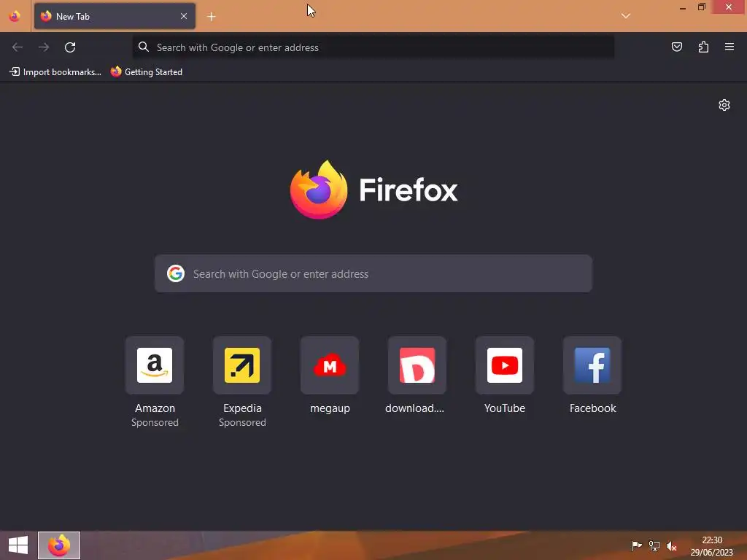Open a new tab with plus button

coord(212,17)
